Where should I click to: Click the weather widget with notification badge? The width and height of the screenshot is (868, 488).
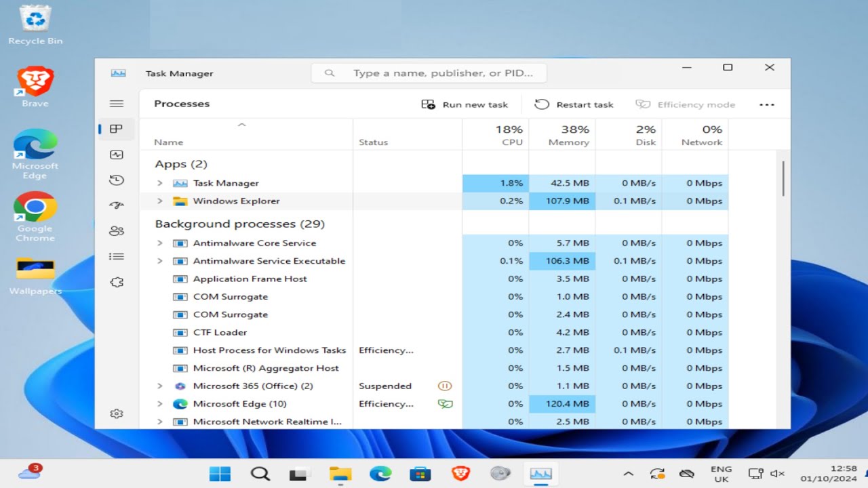pos(30,472)
